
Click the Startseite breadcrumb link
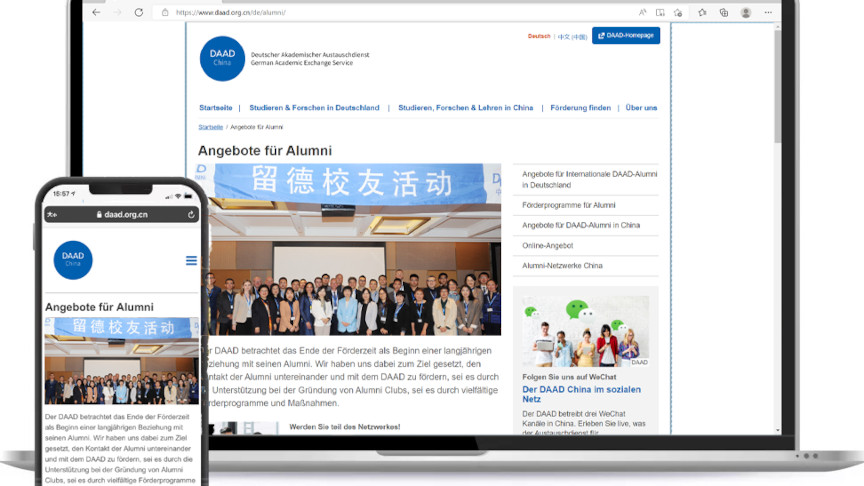(x=210, y=127)
